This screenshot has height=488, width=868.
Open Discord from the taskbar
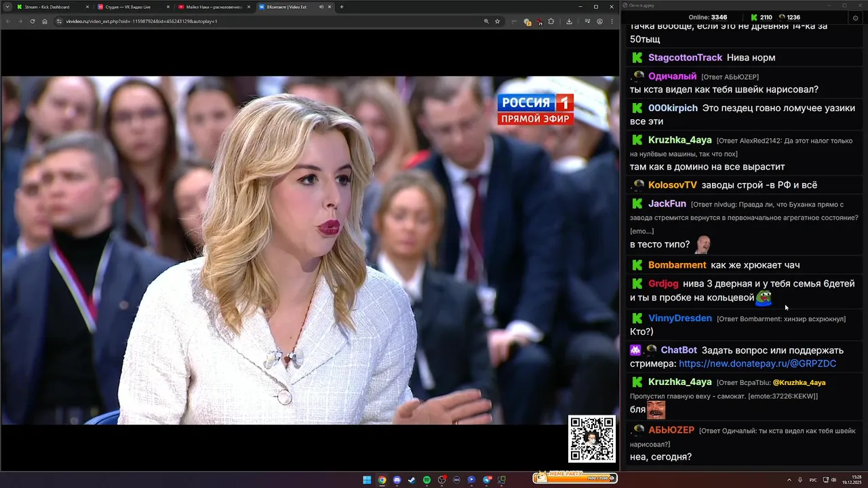[397, 480]
